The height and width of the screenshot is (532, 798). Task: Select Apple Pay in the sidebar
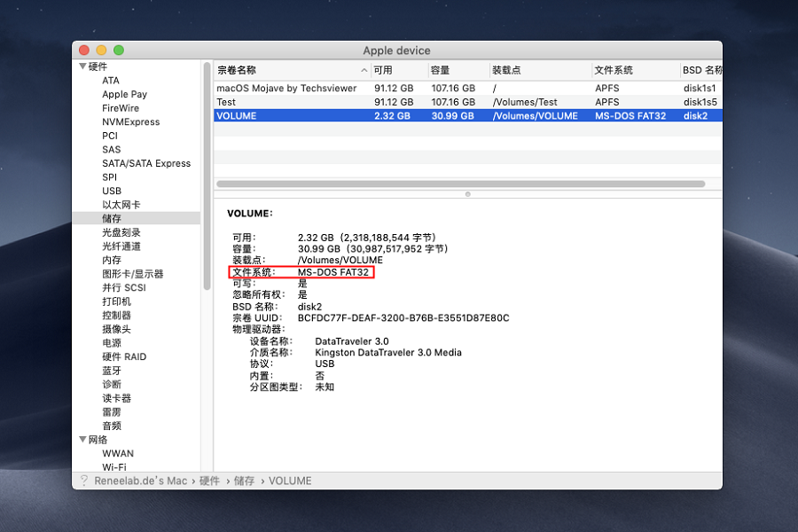coord(124,94)
